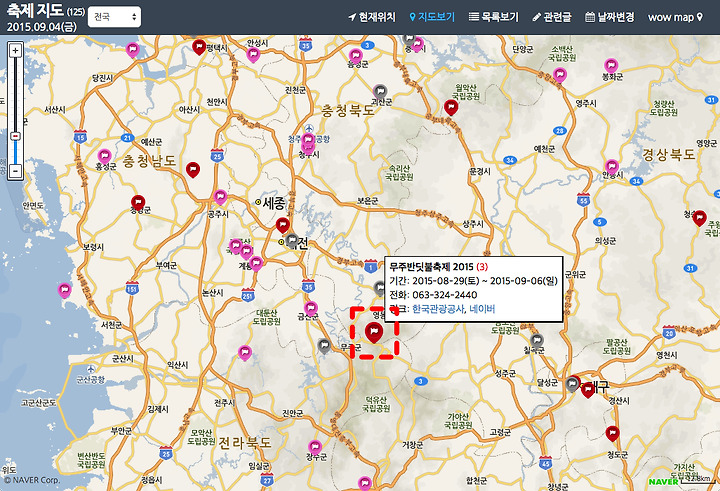Open 관련글 related posts

point(552,17)
